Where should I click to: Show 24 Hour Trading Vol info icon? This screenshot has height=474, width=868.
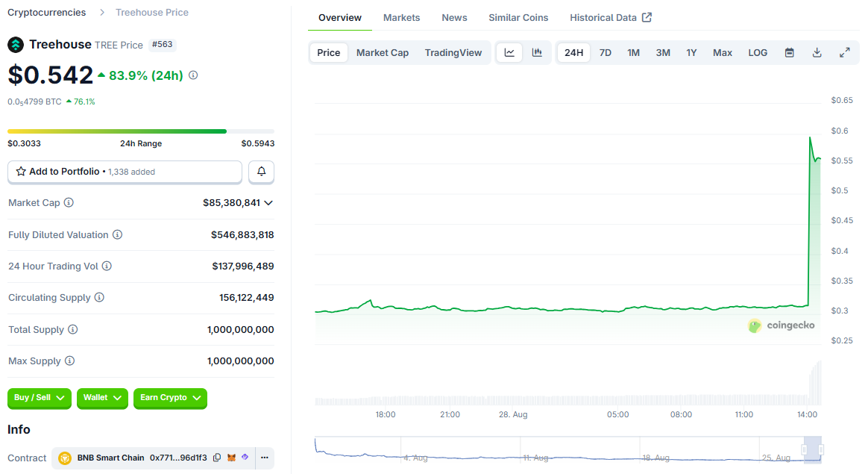point(107,266)
